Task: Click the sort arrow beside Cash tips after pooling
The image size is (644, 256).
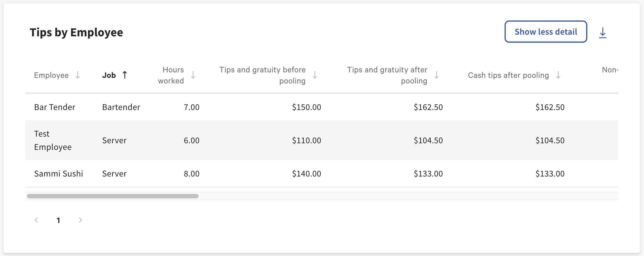Action: (x=558, y=75)
